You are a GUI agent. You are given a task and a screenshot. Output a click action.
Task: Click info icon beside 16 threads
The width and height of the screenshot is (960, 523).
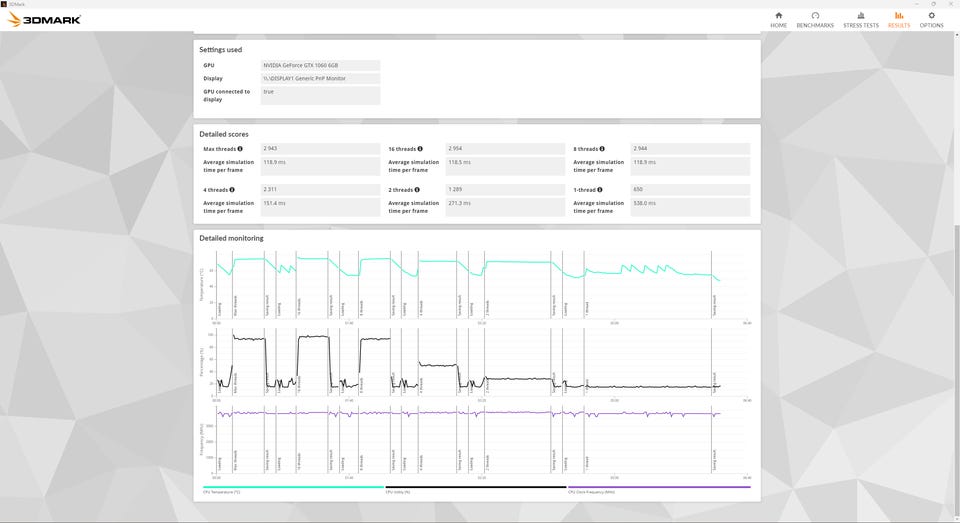coord(420,149)
